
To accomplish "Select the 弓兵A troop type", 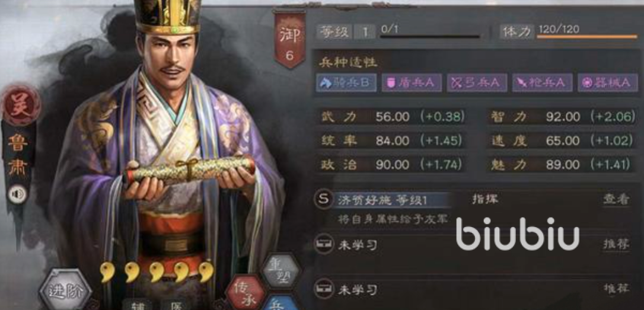I will coord(477,83).
